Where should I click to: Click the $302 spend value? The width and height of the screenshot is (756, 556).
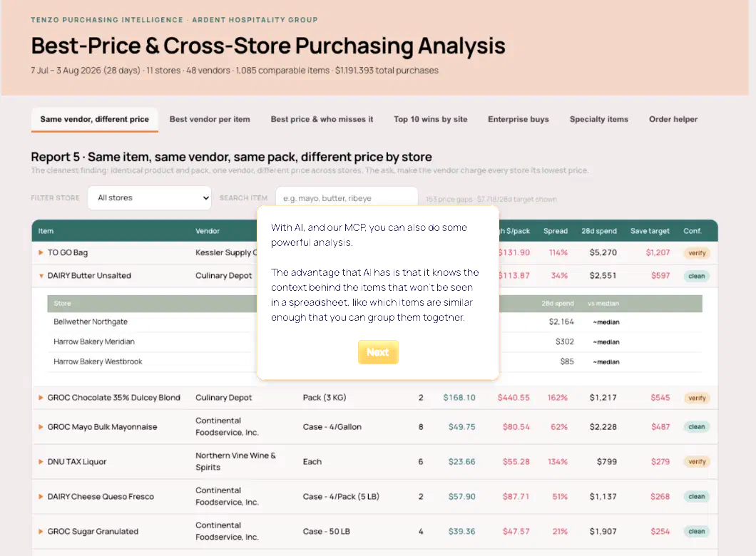point(565,341)
